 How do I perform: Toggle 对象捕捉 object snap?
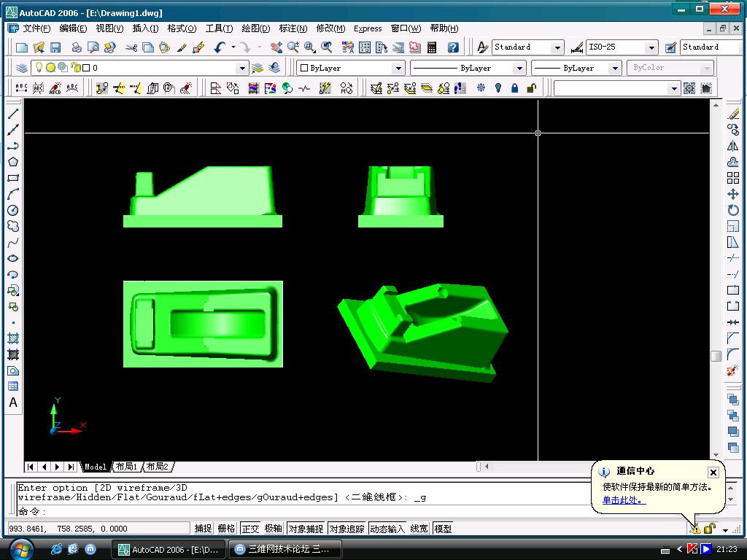tap(306, 529)
